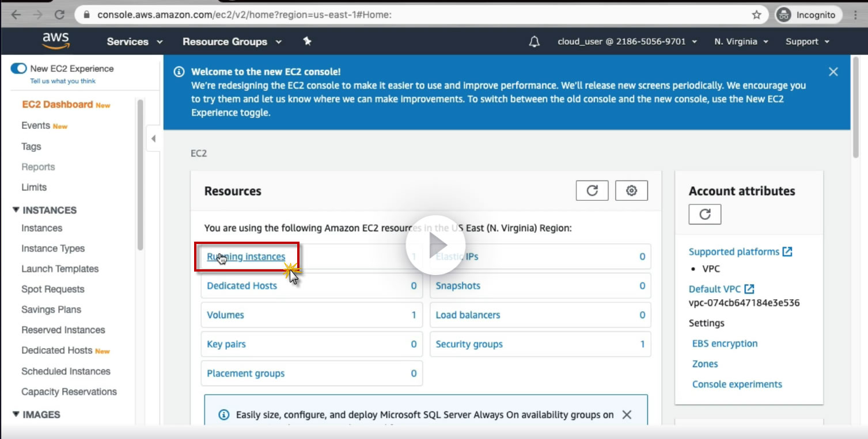Open Resources panel settings gear
This screenshot has height=439, width=868.
631,190
